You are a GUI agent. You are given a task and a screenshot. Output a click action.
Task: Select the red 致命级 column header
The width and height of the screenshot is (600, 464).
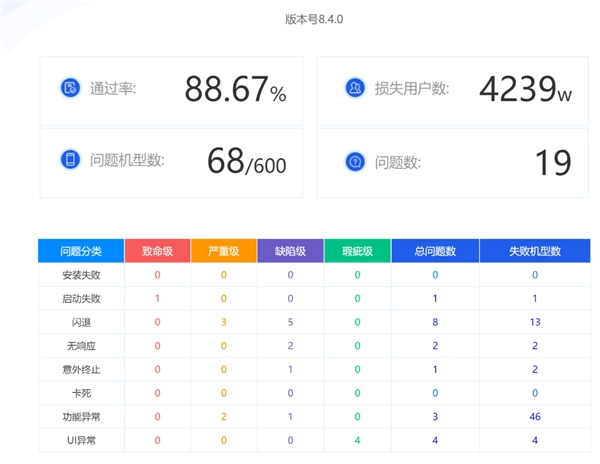(157, 251)
